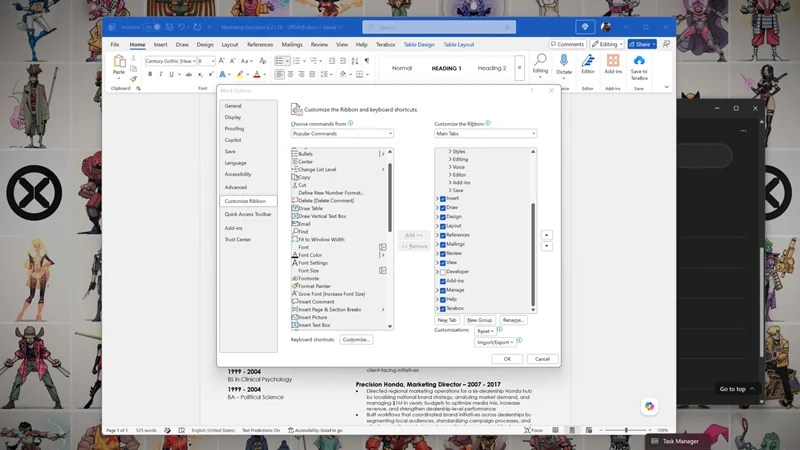Image resolution: width=800 pixels, height=450 pixels.
Task: Open the Import/Export dropdown
Action: click(495, 342)
